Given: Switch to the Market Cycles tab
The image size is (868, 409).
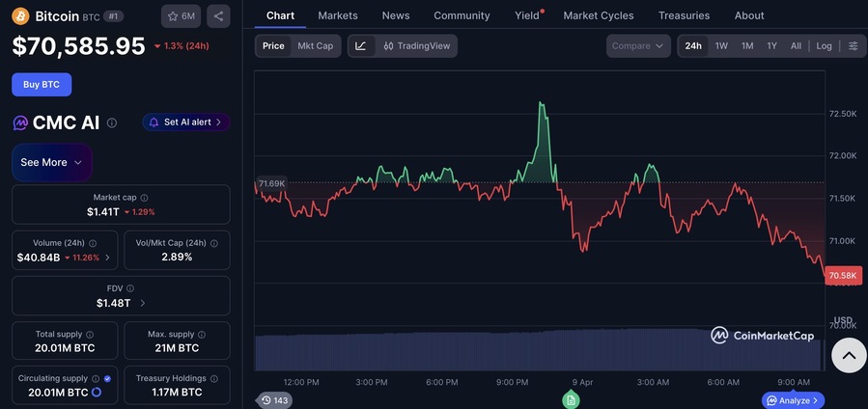Looking at the screenshot, I should [x=598, y=15].
